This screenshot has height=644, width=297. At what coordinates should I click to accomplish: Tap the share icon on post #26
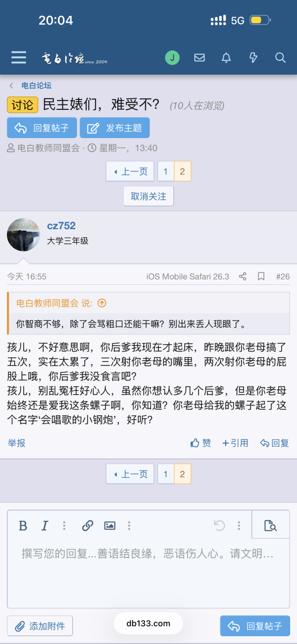pos(243,276)
